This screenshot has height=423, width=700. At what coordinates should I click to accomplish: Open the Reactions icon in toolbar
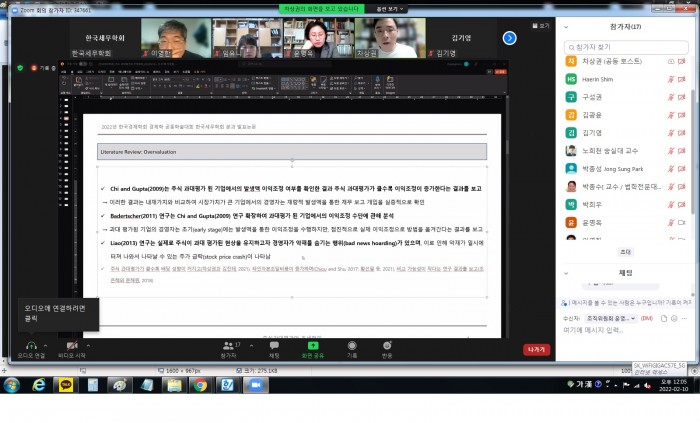point(387,345)
